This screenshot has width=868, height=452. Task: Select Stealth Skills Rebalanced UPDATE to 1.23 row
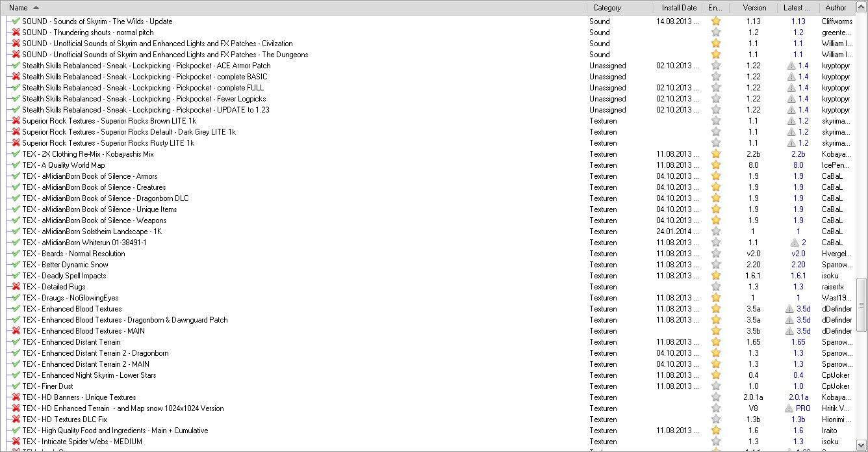[x=146, y=110]
